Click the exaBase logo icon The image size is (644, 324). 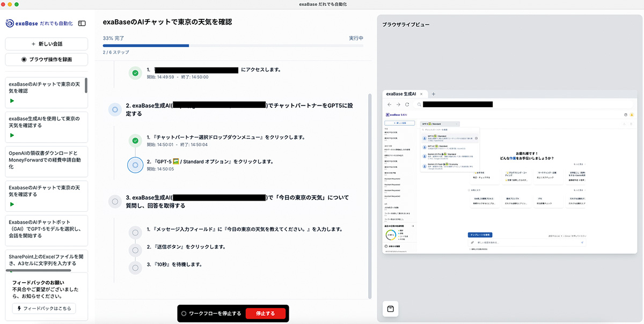[x=10, y=24]
